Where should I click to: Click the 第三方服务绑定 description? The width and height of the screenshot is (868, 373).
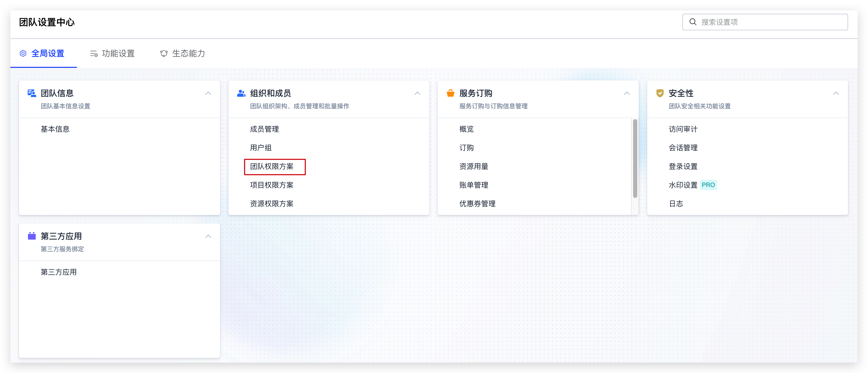(62, 249)
